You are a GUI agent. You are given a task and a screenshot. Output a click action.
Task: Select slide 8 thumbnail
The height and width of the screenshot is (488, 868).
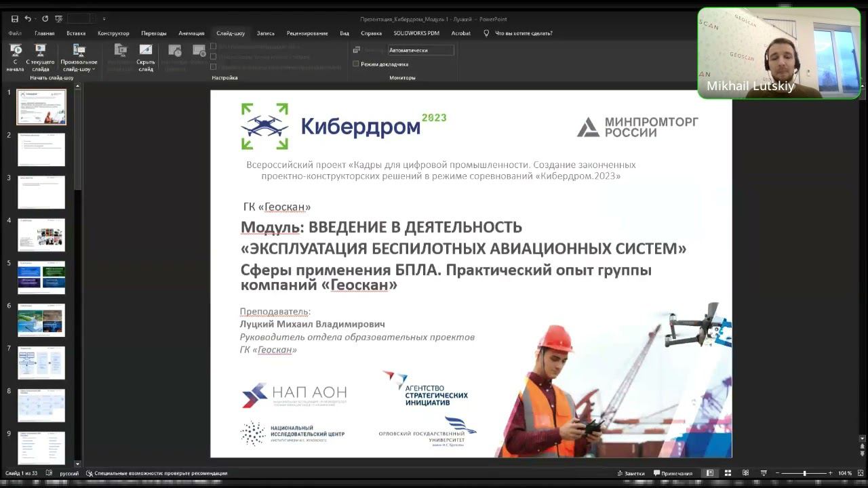pyautogui.click(x=41, y=405)
